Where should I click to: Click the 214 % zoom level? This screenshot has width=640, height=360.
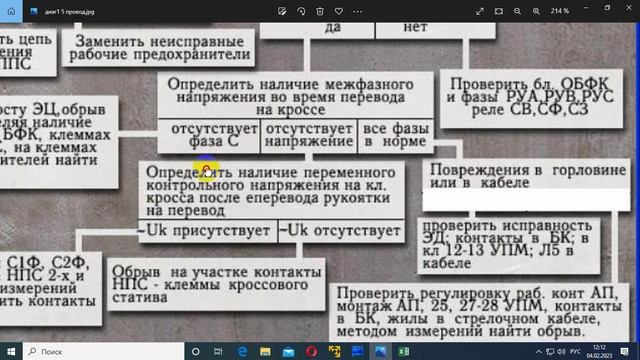point(560,11)
